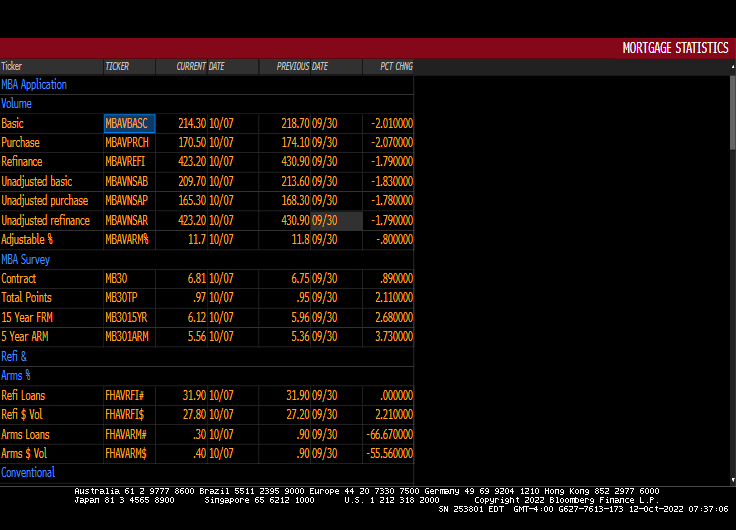
Task: Open the FHAVARM# ticker link
Action: point(126,434)
